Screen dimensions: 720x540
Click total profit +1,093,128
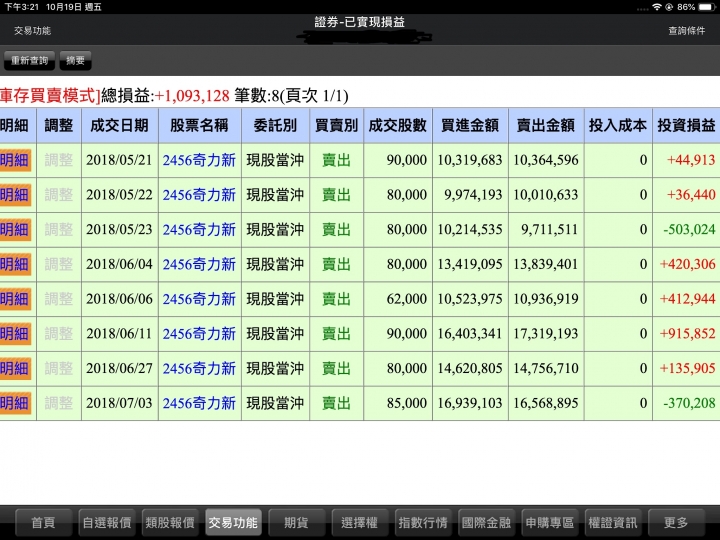coord(192,96)
